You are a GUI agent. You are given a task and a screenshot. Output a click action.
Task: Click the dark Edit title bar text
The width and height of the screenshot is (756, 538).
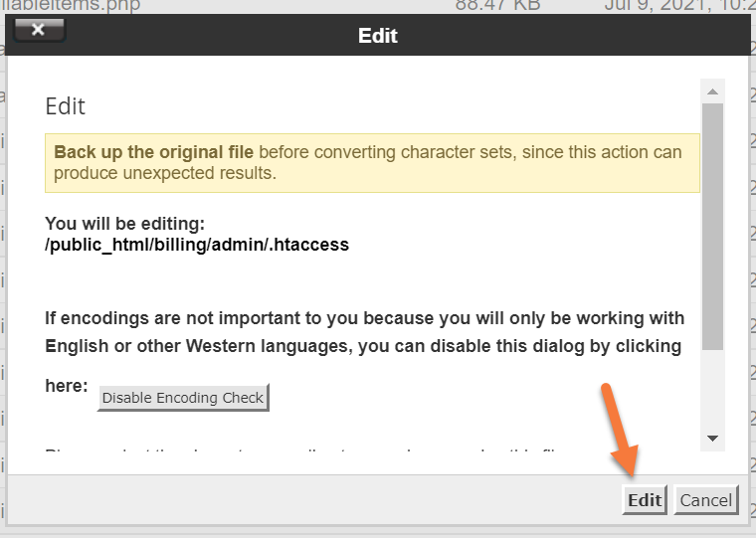click(x=377, y=36)
